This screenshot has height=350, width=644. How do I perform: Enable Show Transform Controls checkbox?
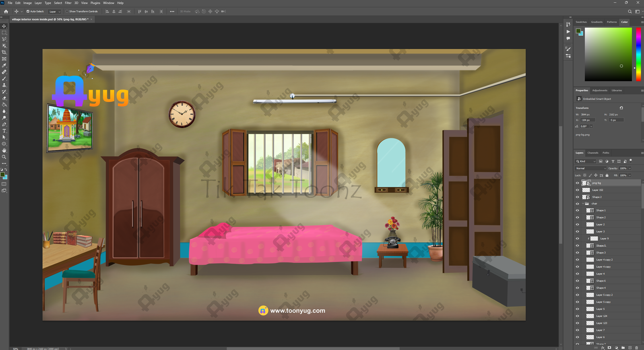[67, 12]
